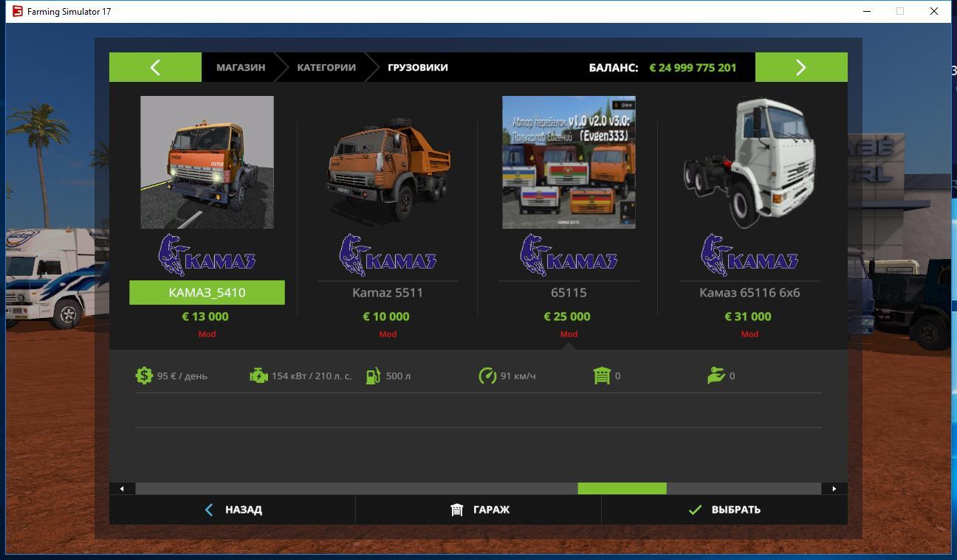Open the ГАРАЖ garage button
The width and height of the screenshot is (957, 560).
pyautogui.click(x=479, y=510)
